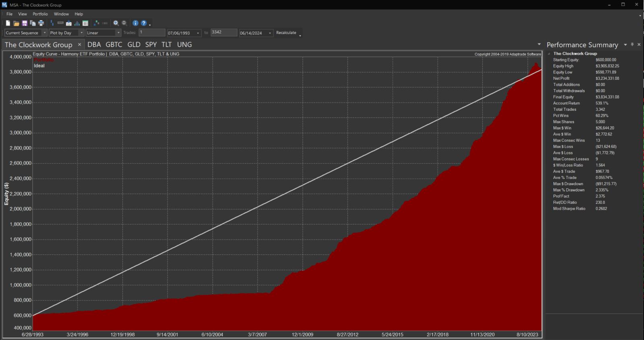Viewport: 644px width, 340px height.
Task: Click the starting trade number field
Action: [x=152, y=32]
